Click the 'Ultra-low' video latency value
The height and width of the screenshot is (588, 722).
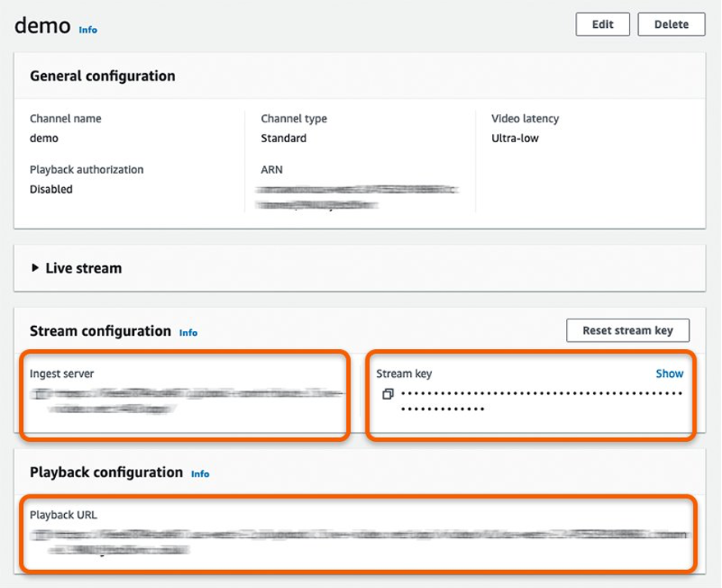[x=515, y=138]
